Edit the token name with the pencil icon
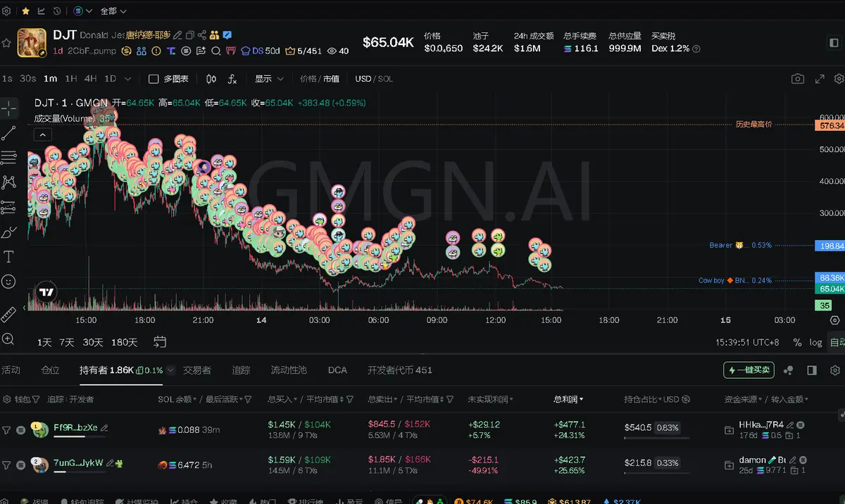 coord(178,35)
